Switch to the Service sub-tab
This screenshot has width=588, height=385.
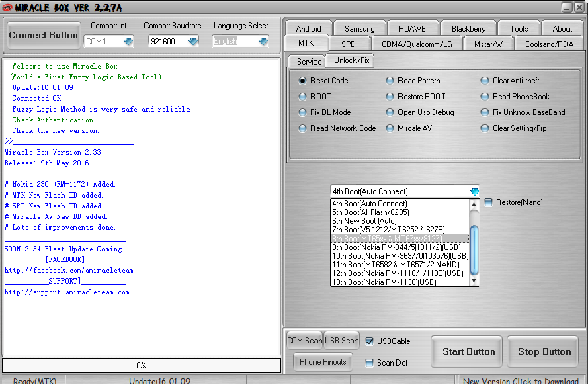(309, 62)
